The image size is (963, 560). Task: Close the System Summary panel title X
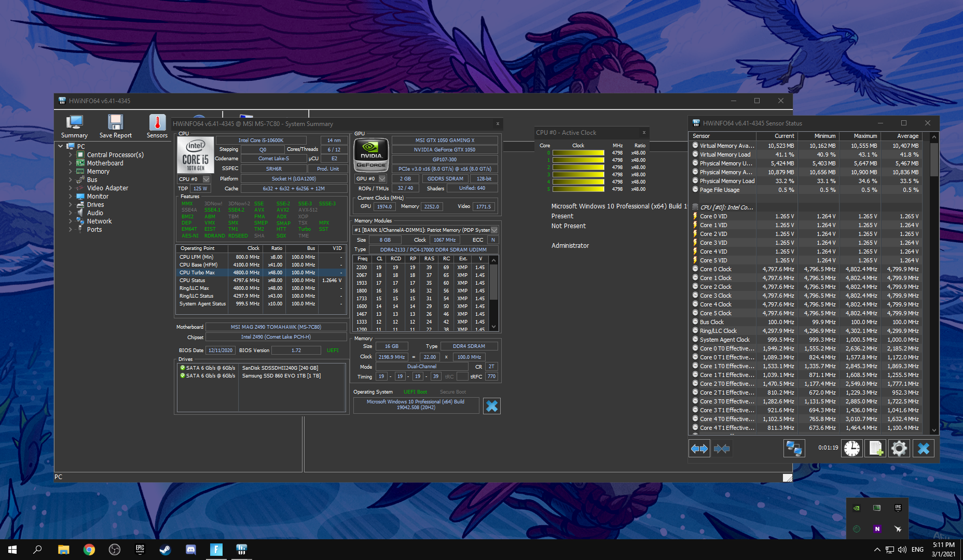(x=498, y=124)
